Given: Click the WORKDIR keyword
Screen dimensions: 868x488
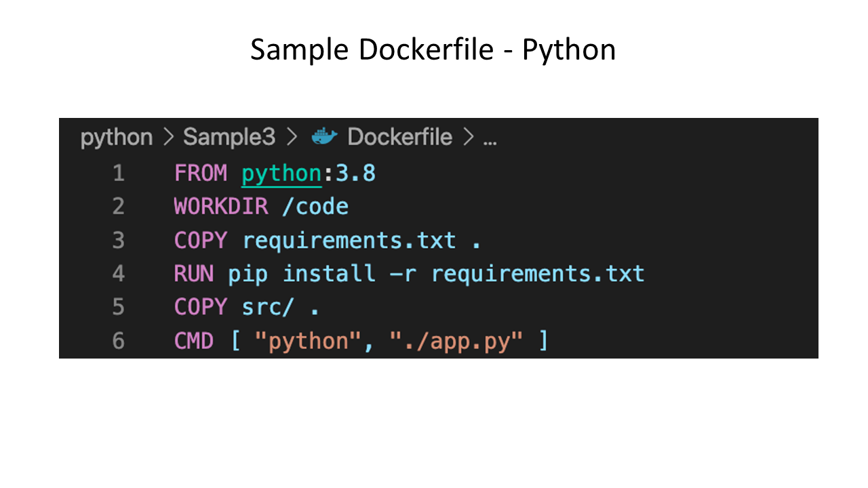Looking at the screenshot, I should coord(221,207).
